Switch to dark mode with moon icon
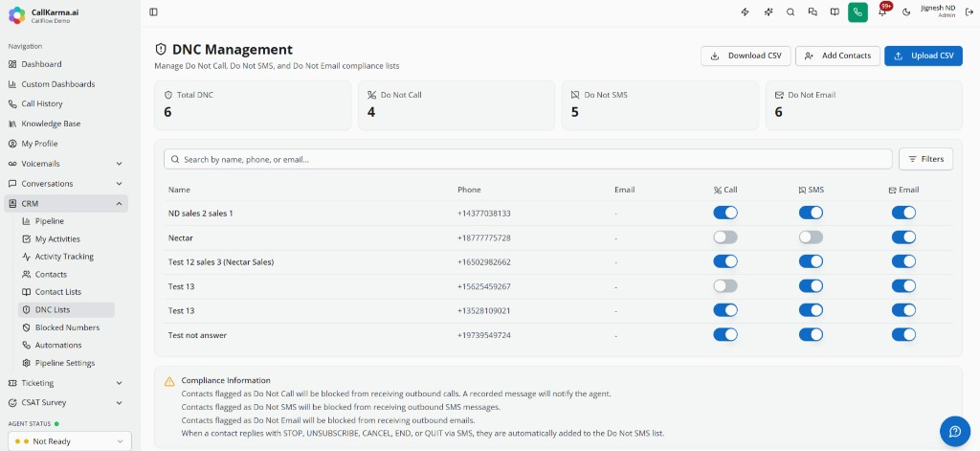This screenshot has height=451, width=980. coord(906,11)
